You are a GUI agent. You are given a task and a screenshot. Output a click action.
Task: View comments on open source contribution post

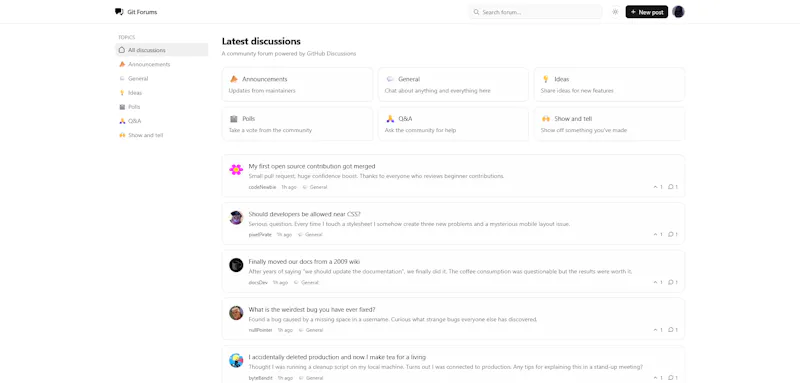click(673, 187)
